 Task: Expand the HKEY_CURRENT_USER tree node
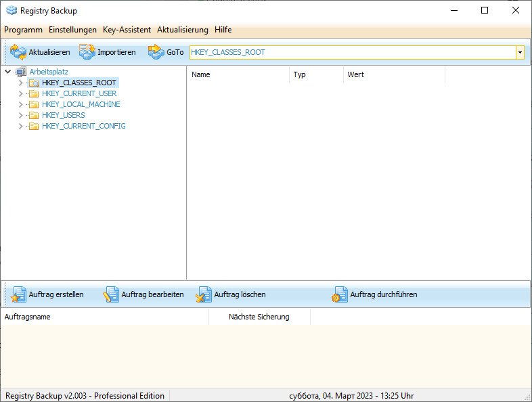tap(21, 93)
